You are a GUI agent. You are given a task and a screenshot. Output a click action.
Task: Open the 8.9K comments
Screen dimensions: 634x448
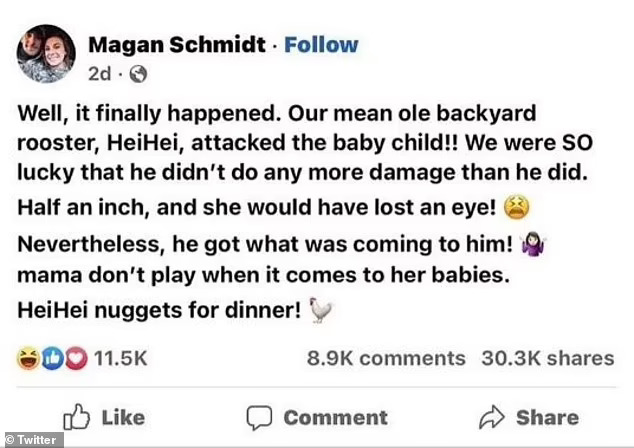coord(386,358)
